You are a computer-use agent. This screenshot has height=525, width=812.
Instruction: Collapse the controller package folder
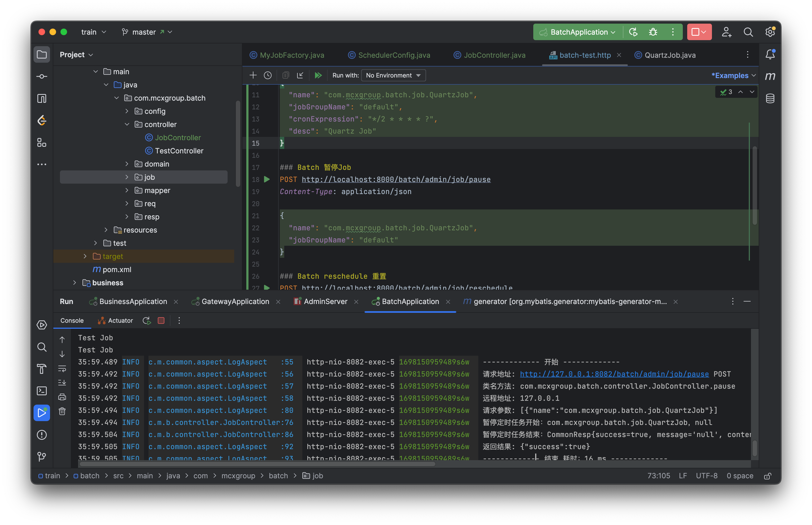pos(127,125)
